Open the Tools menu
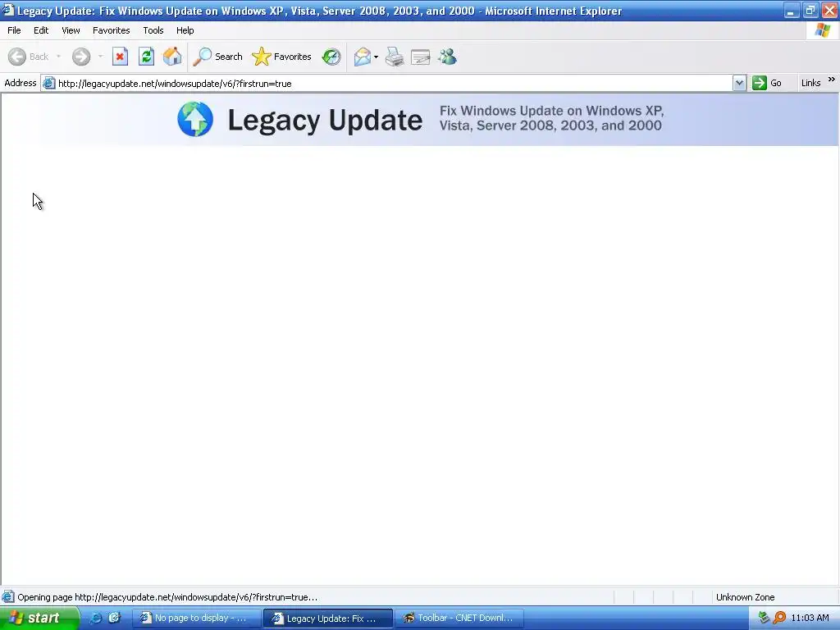The height and width of the screenshot is (630, 840). (153, 30)
